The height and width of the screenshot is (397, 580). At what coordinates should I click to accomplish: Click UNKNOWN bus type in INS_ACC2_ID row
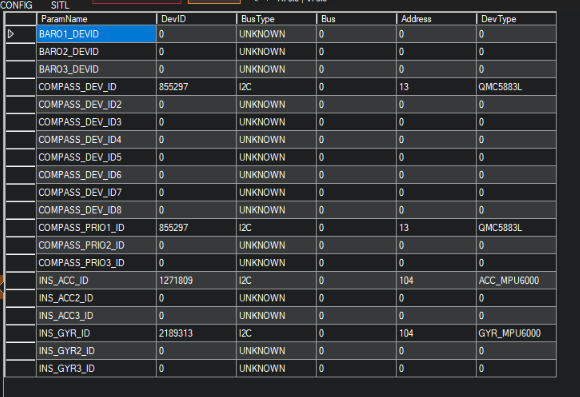[x=276, y=298]
